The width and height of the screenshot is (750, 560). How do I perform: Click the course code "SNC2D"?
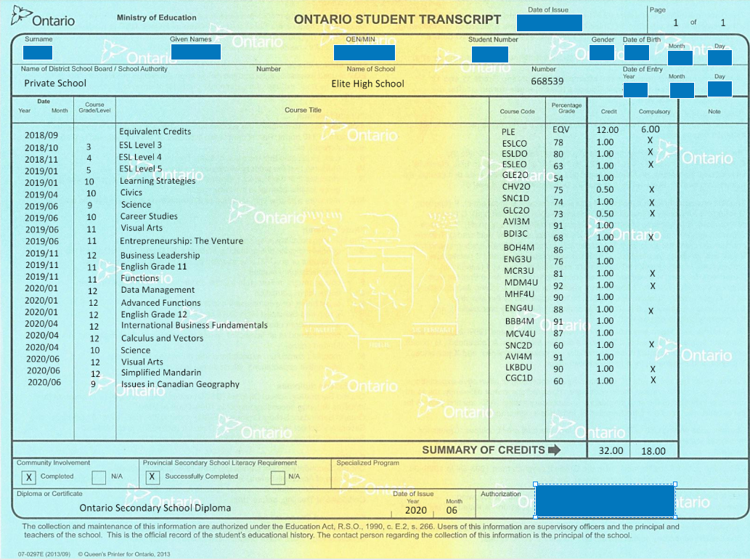518,346
